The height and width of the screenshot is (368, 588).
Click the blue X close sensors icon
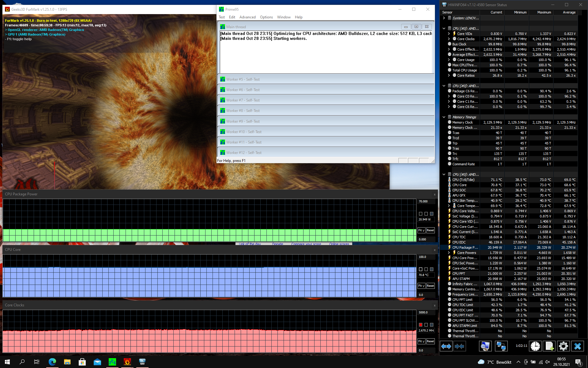point(577,346)
